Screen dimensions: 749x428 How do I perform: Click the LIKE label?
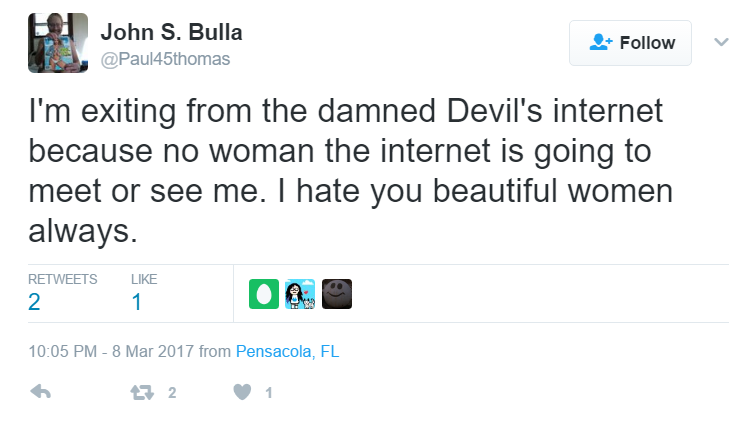click(144, 279)
